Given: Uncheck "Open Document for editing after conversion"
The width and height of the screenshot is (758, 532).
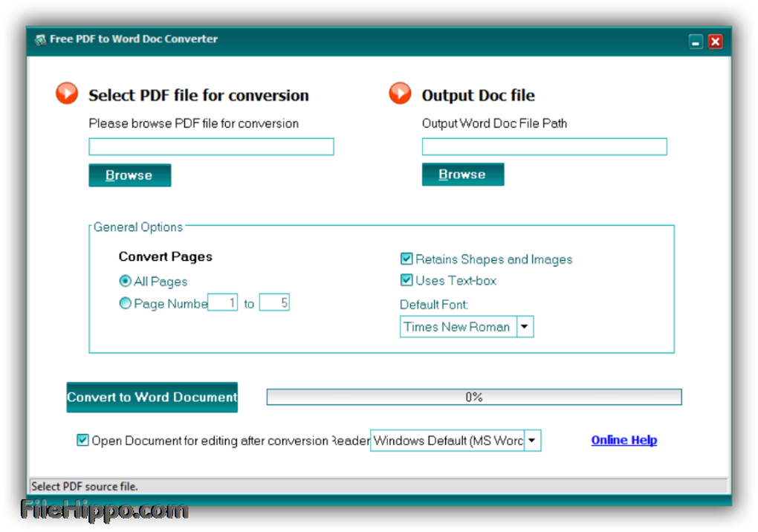Looking at the screenshot, I should coord(82,440).
